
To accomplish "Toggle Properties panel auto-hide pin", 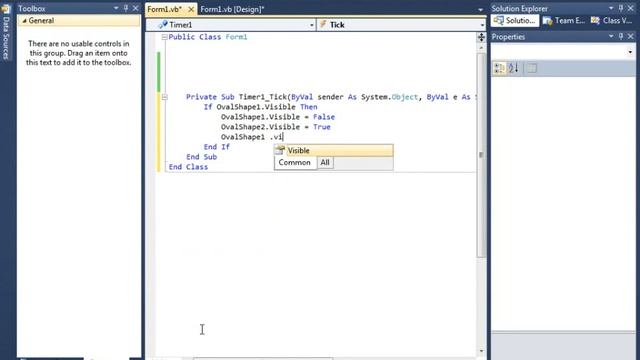I will pos(621,36).
